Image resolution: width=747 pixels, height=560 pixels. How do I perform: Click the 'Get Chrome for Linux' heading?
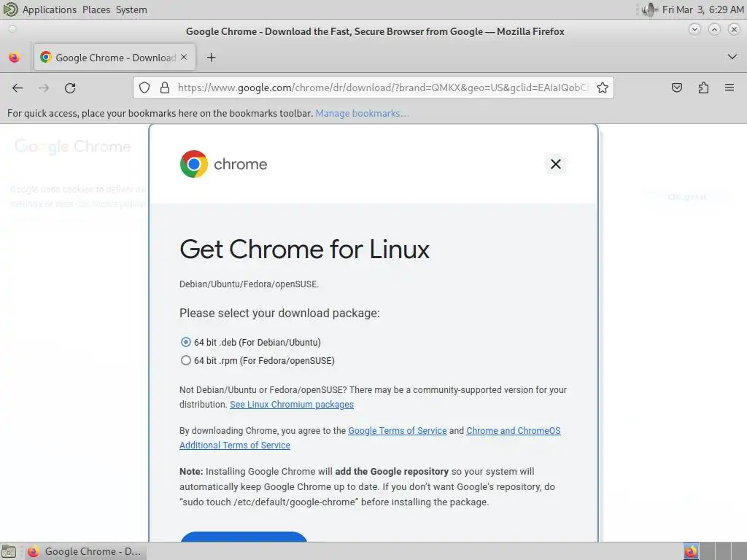click(x=304, y=249)
